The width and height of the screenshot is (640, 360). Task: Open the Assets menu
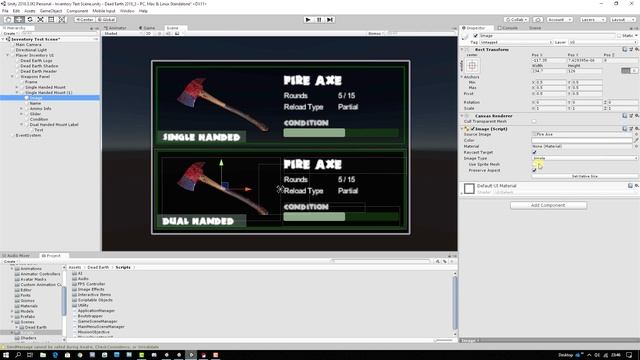pyautogui.click(x=30, y=11)
